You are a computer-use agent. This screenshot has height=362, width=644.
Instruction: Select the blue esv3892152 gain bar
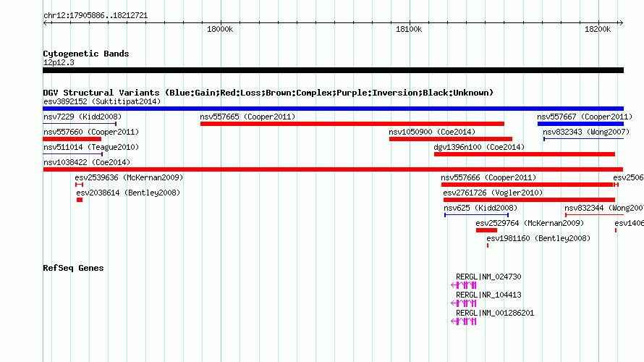[x=333, y=109]
